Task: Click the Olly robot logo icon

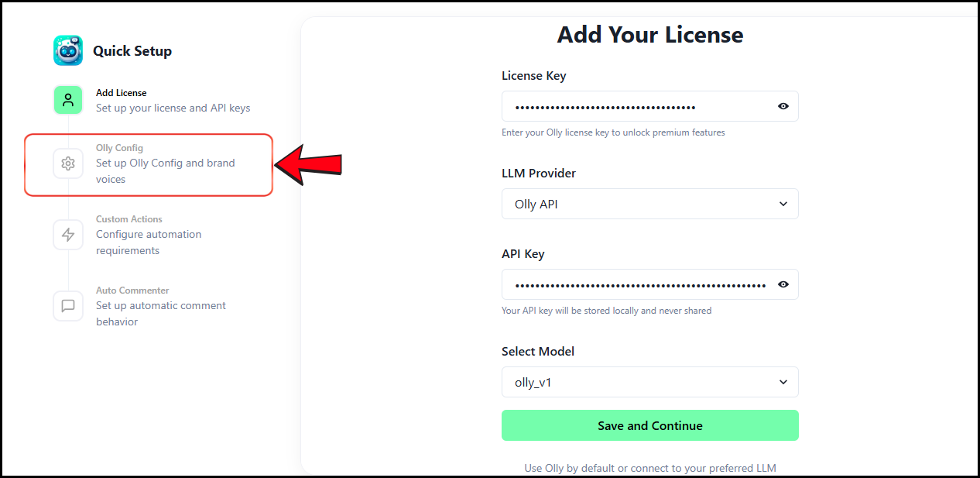Action: pos(68,50)
